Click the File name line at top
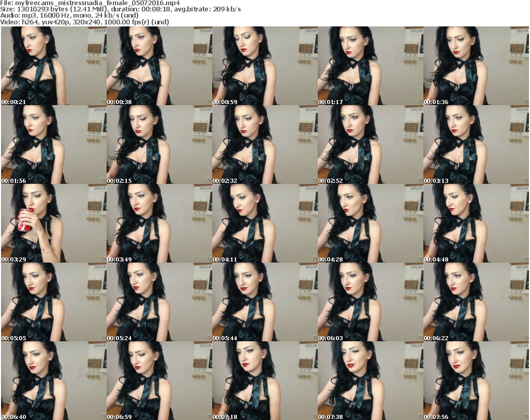530x420 pixels. (90, 3)
